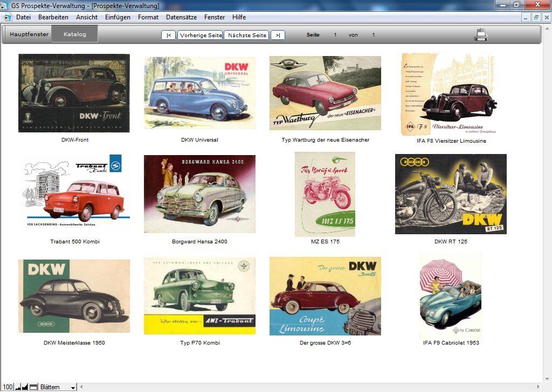Restore the inner document window

(536, 17)
